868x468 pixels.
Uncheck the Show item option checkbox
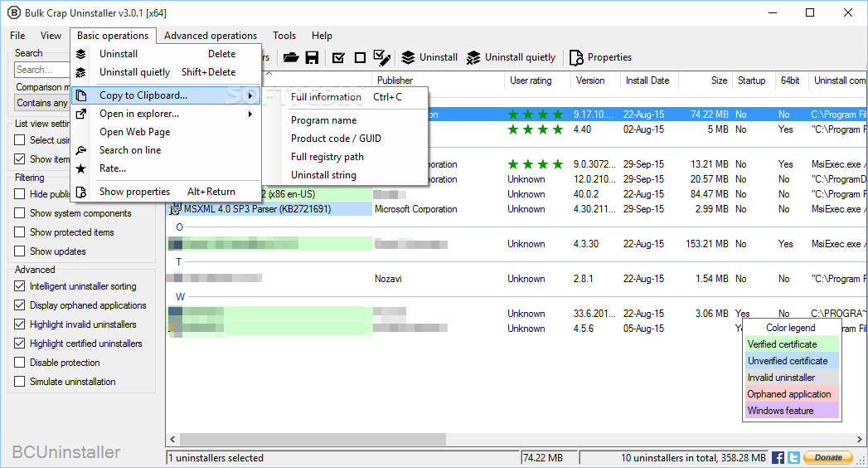click(x=19, y=159)
